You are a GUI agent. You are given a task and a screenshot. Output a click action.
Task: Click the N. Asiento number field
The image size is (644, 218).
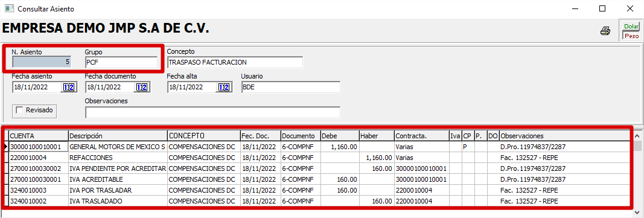42,62
